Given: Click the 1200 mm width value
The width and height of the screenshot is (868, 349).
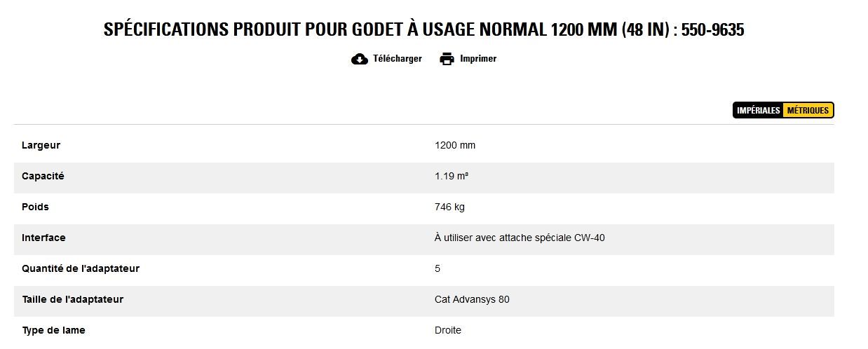Looking at the screenshot, I should pos(454,145).
